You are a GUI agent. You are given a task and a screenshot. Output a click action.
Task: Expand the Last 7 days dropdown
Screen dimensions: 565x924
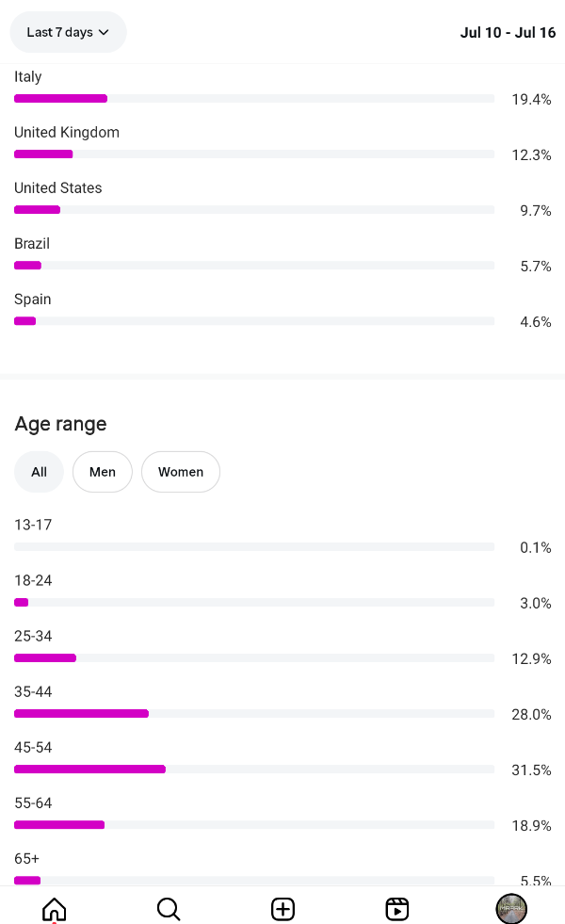[69, 32]
